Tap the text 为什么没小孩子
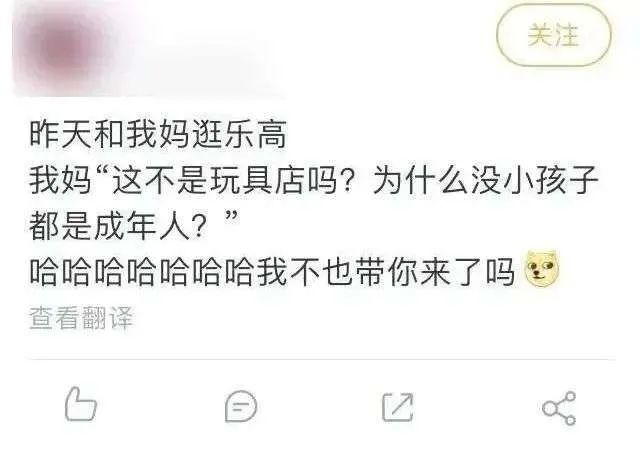Screen dimensions: 640x455 point(486,180)
